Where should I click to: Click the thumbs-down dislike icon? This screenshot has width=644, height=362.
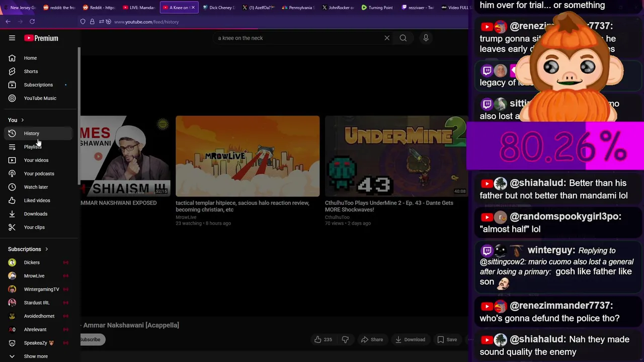point(345,339)
